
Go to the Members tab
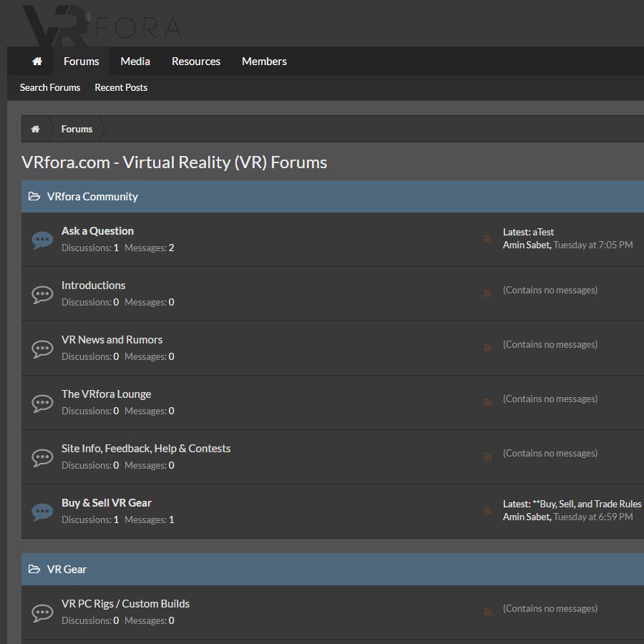tap(264, 62)
